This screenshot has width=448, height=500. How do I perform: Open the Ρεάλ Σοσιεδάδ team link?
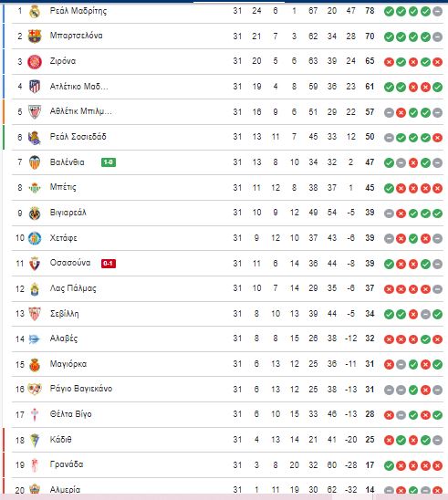tap(78, 137)
